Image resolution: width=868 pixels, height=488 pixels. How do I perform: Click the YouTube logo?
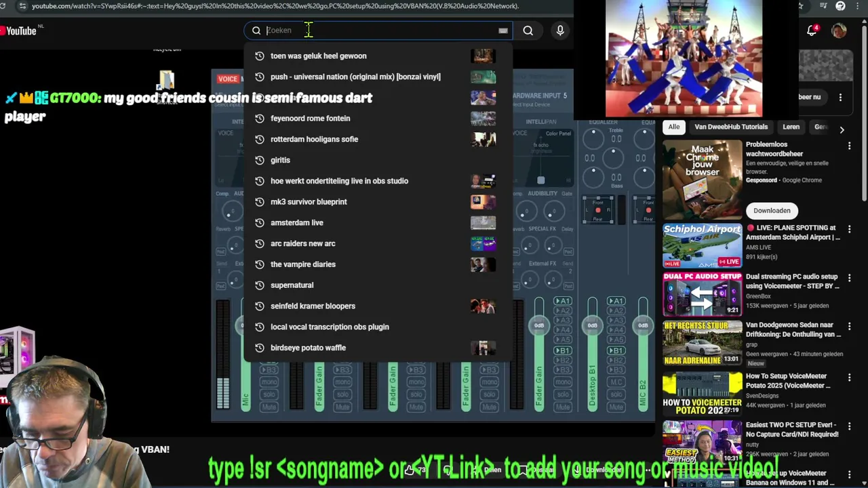18,30
